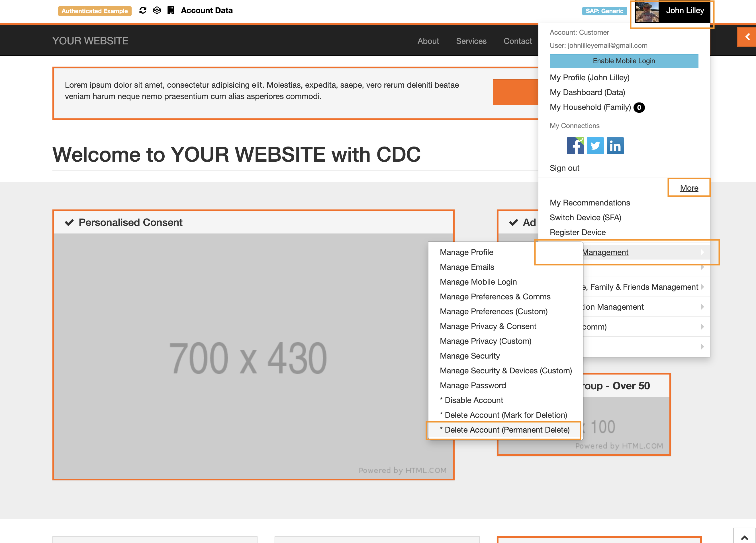The image size is (756, 543).
Task: Open the Twitter connection icon
Action: coord(595,146)
